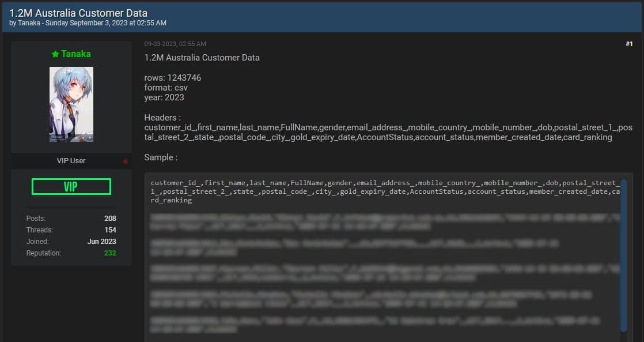The image size is (644, 342).
Task: Open Tanaka's avatar image
Action: [x=71, y=104]
